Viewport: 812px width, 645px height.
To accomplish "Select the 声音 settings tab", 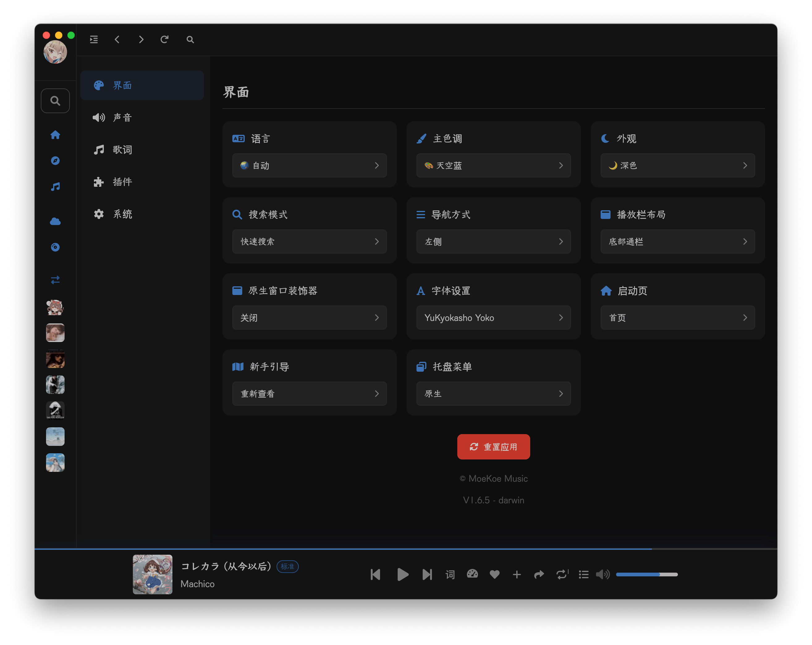I will (142, 117).
